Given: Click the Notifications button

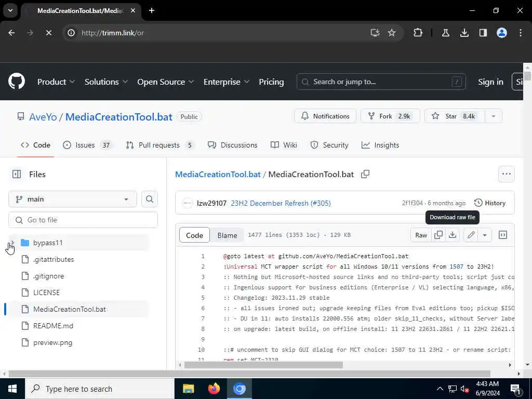Looking at the screenshot, I should [x=325, y=116].
